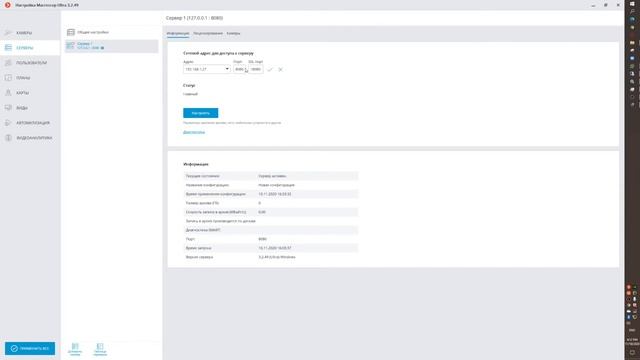
Task: Click the Время запуска row in the table
Action: tap(271, 248)
